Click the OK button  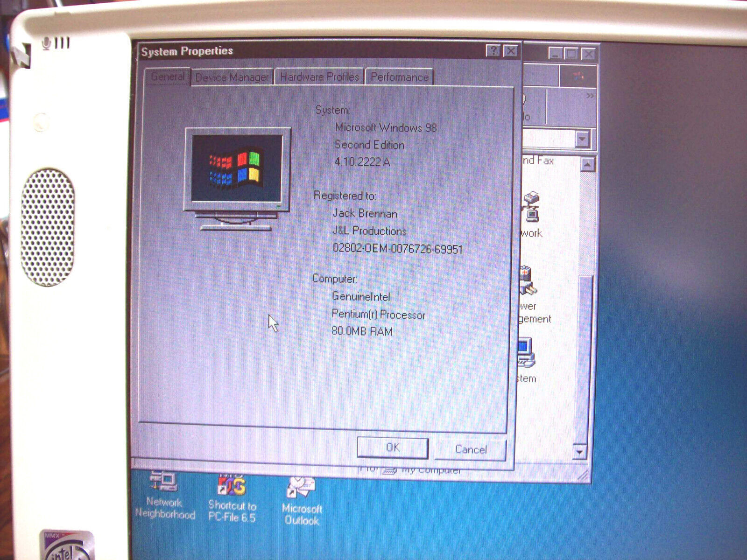point(393,448)
